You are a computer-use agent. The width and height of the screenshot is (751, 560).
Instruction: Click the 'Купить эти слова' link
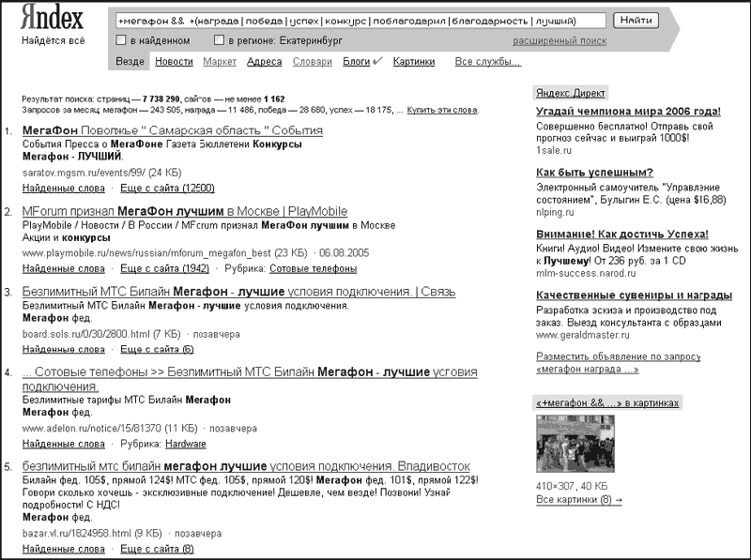click(442, 110)
